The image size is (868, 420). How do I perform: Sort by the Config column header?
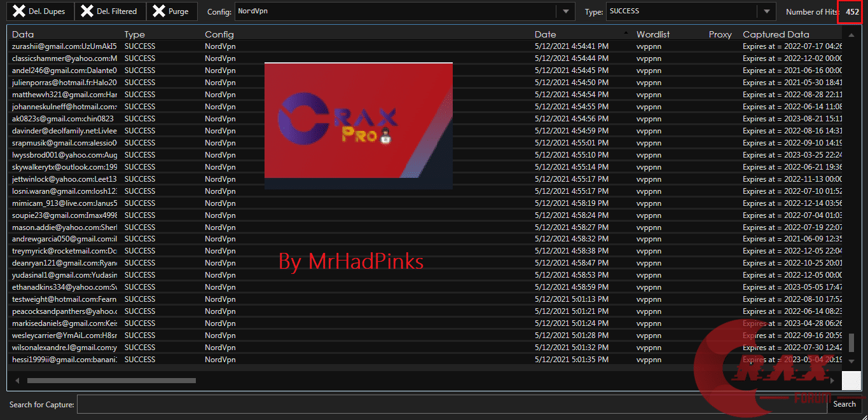click(x=219, y=34)
